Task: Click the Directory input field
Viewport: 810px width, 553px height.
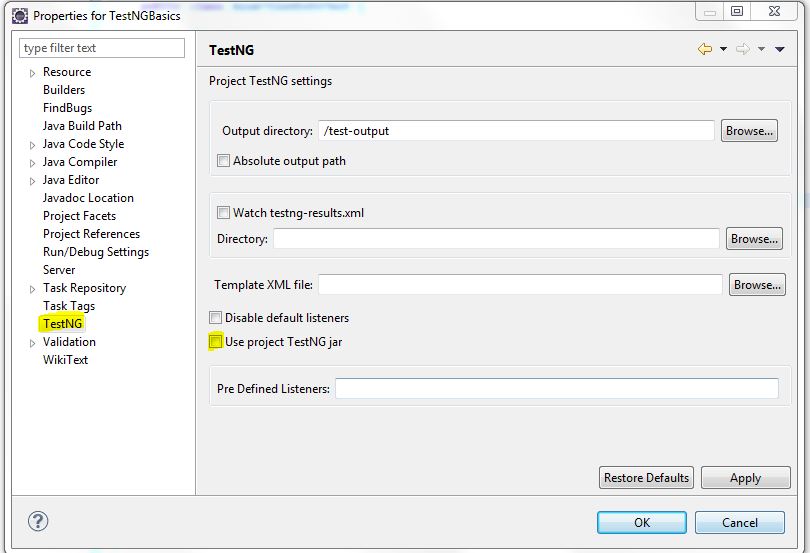Action: (x=496, y=239)
